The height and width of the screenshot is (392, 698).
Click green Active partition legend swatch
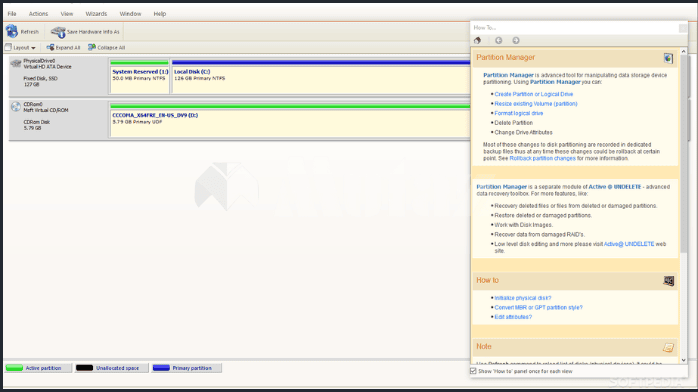[14, 368]
